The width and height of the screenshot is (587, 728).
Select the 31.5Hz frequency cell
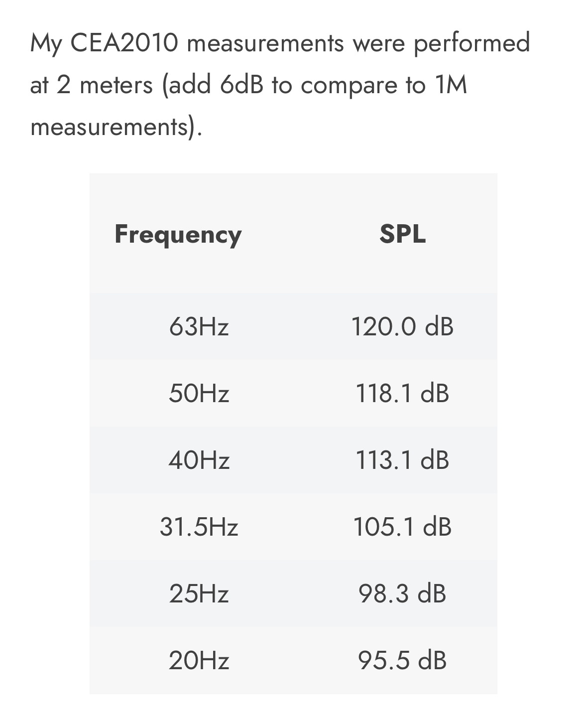pyautogui.click(x=199, y=527)
